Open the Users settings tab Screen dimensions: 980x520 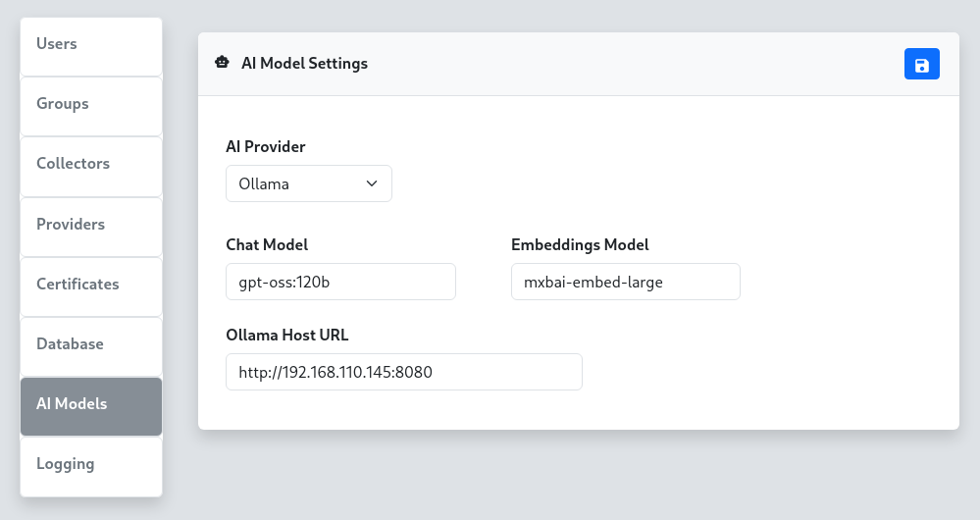click(x=91, y=44)
